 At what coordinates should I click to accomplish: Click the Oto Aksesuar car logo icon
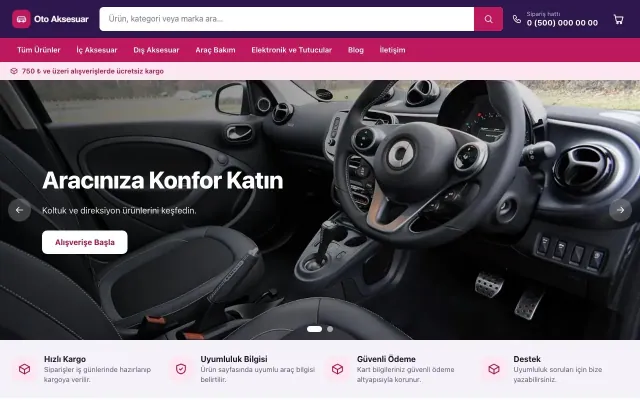(21, 19)
